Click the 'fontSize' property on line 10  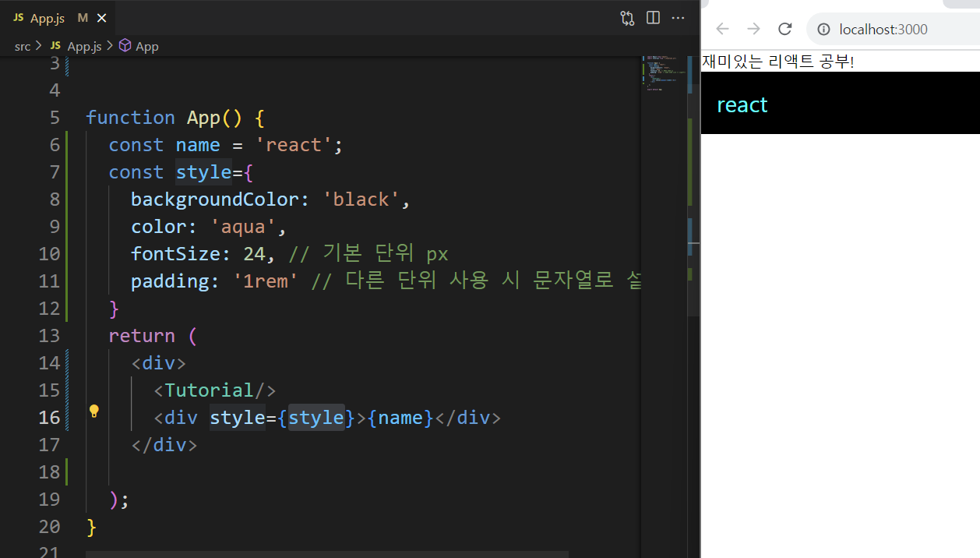pos(176,254)
